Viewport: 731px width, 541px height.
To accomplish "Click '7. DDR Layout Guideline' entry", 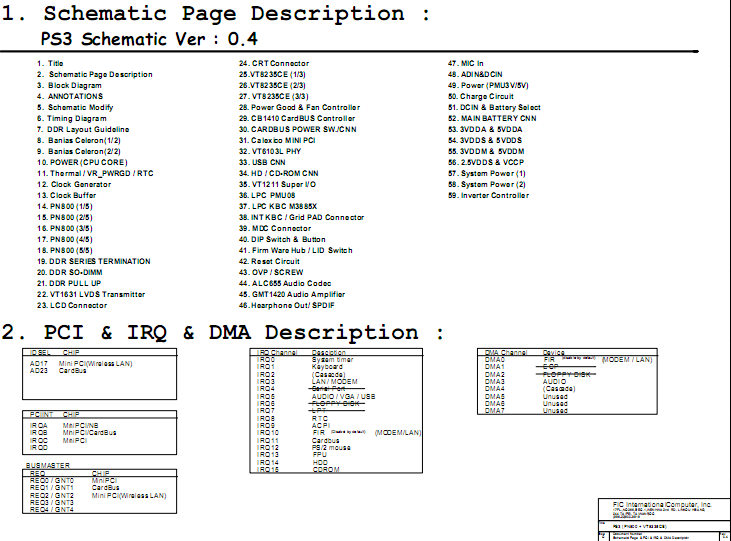I will 83,130.
